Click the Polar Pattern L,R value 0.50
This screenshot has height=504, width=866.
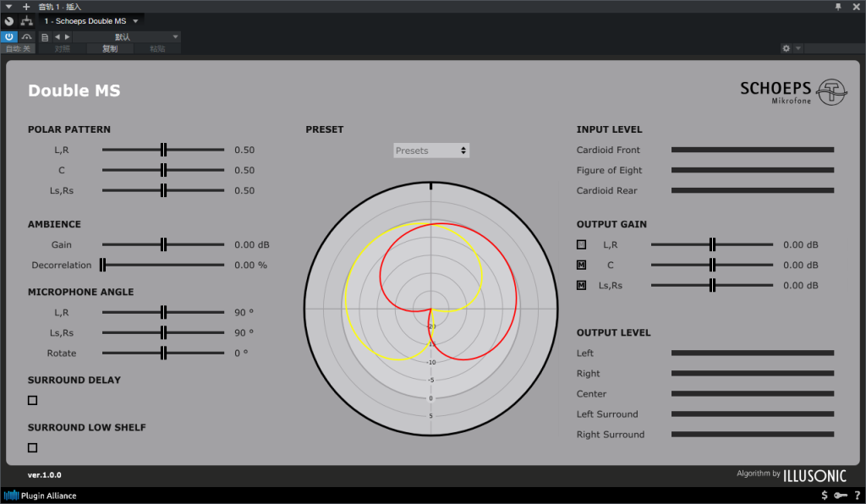point(244,150)
